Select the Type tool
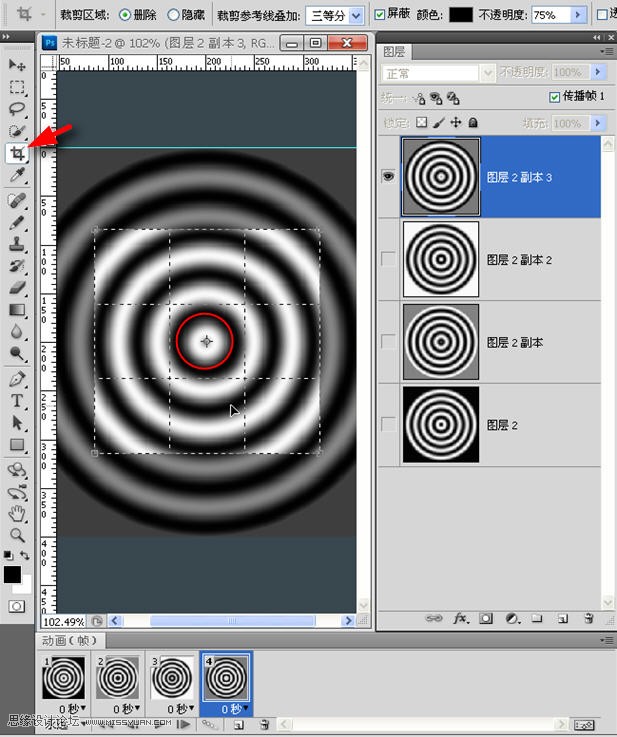 17,401
